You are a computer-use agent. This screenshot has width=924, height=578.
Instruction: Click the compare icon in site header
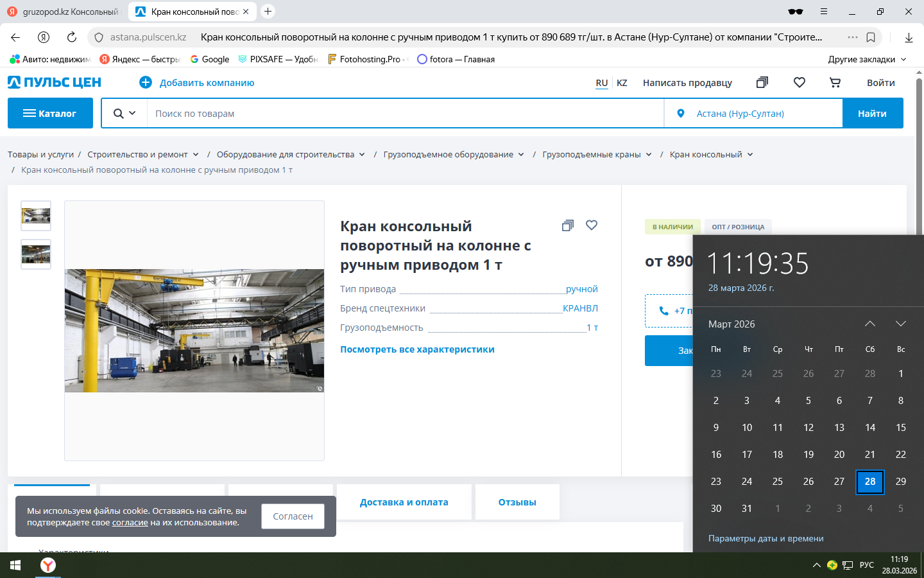pos(762,83)
